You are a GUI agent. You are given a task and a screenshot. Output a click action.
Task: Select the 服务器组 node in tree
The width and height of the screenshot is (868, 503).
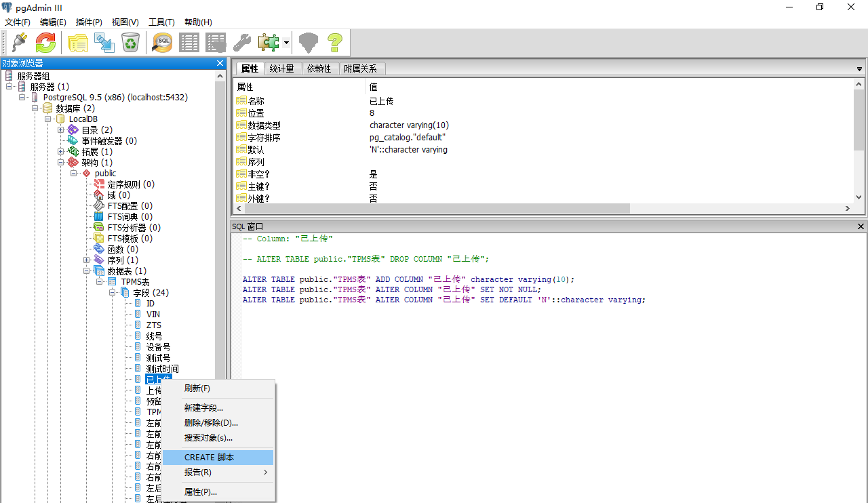coord(33,76)
